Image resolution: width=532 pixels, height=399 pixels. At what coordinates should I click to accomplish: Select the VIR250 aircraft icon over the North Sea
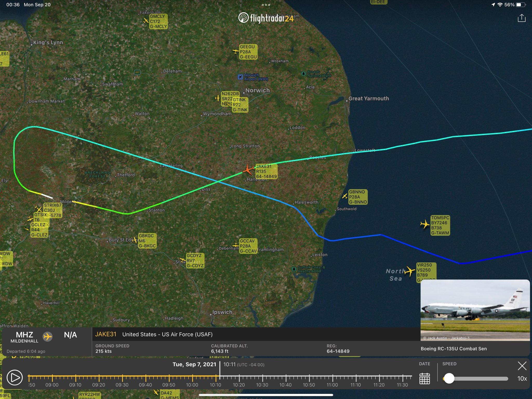point(411,271)
